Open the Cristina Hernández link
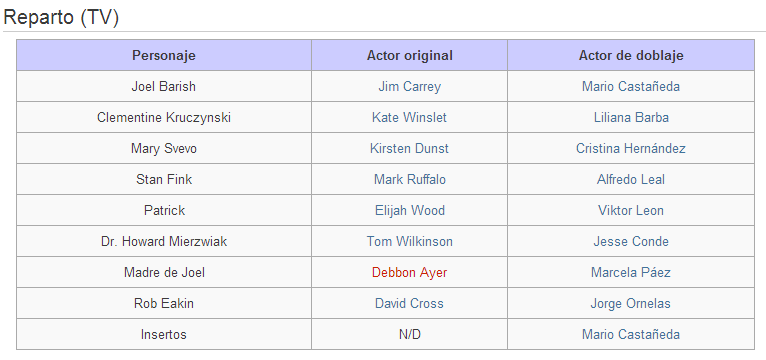This screenshot has width=766, height=360. coord(631,148)
